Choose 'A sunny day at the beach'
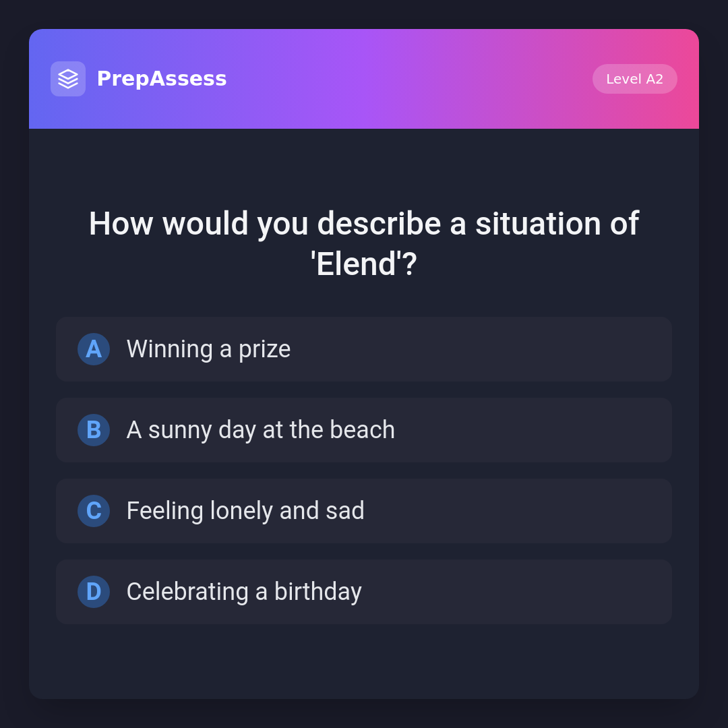 click(260, 430)
